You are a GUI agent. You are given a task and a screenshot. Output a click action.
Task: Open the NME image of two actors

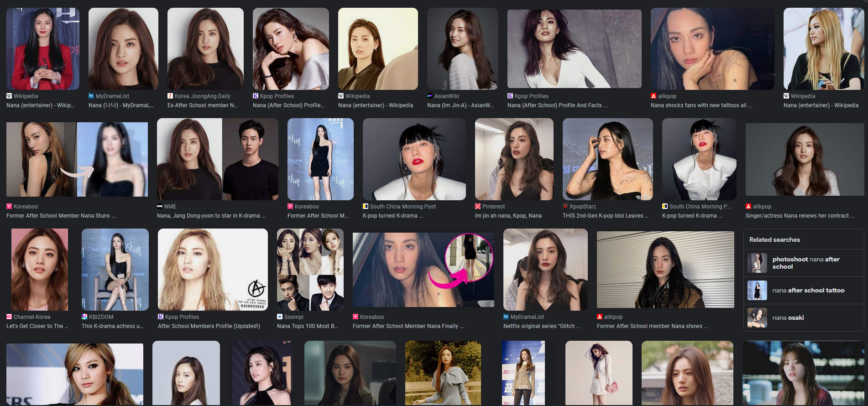click(x=217, y=159)
